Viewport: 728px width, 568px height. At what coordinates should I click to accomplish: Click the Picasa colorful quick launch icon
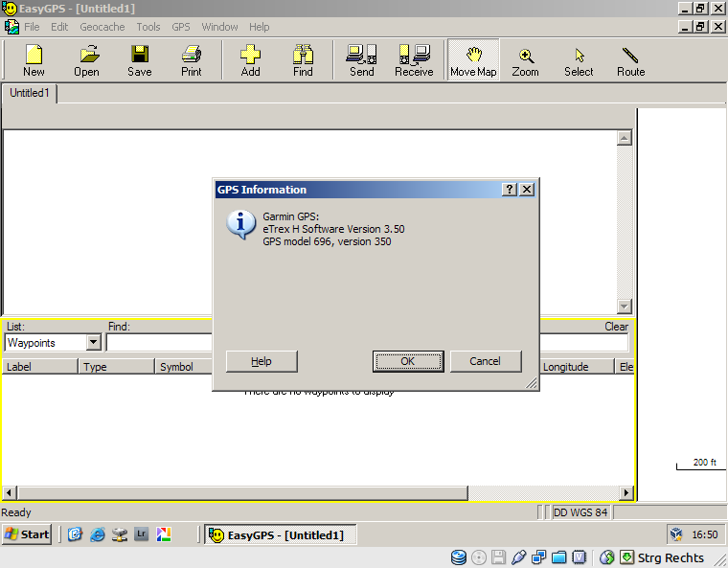(164, 534)
